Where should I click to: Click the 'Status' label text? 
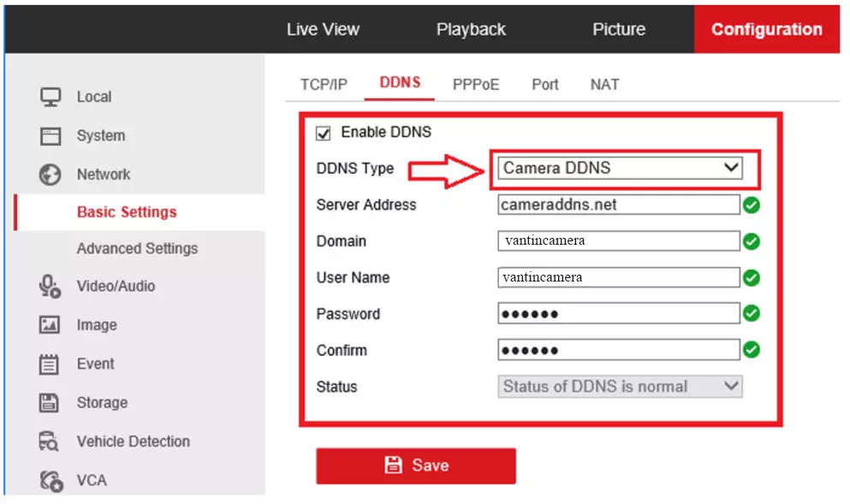point(336,387)
